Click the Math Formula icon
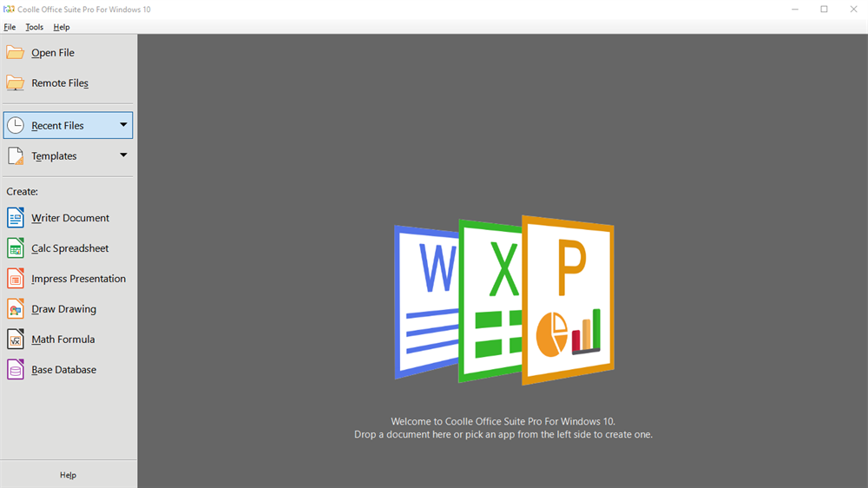This screenshot has width=868, height=488. pos(16,340)
